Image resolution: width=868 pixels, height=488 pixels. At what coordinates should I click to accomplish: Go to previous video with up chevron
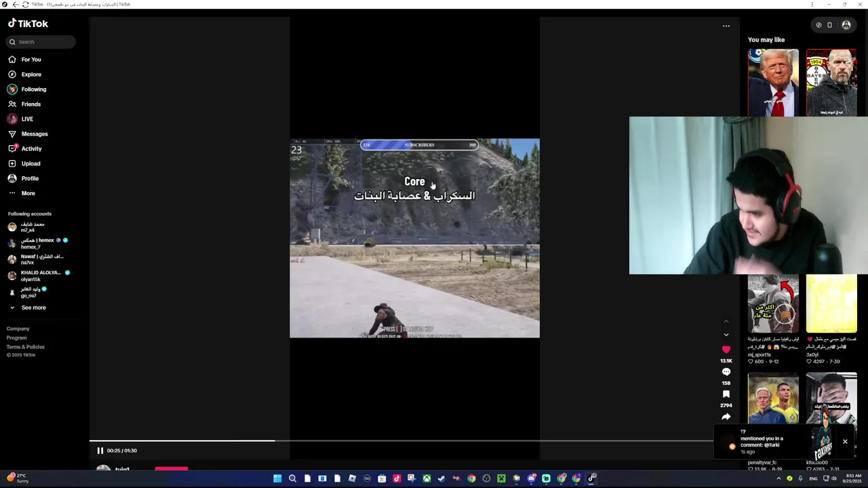tap(726, 321)
